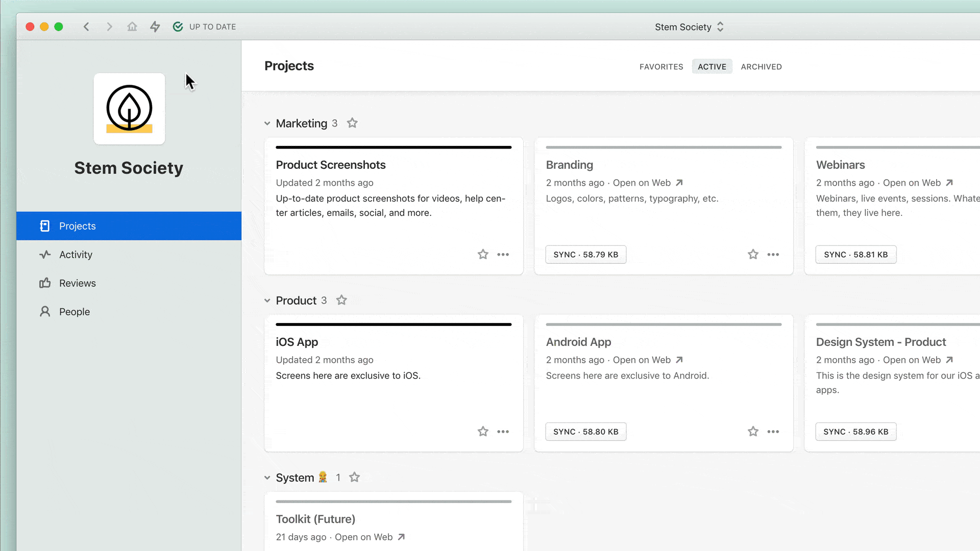Open the Toolkit (Future) project title

pos(315,519)
